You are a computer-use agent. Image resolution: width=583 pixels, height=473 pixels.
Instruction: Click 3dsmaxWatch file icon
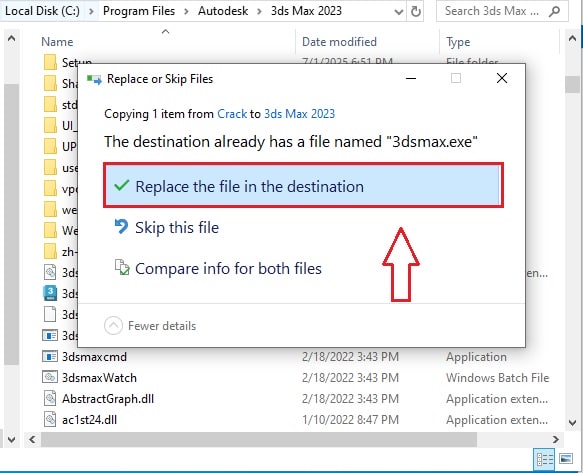(x=50, y=377)
